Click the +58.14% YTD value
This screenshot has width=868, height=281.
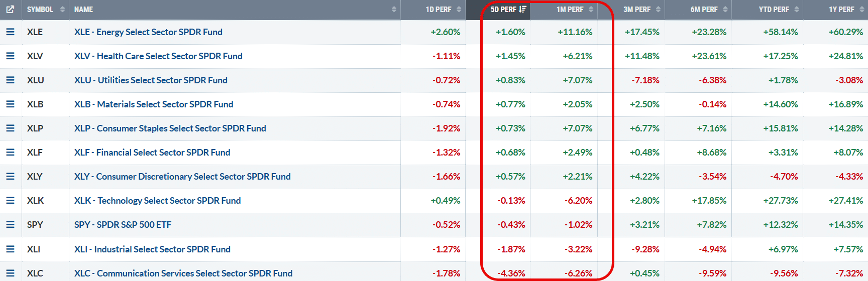tap(781, 32)
